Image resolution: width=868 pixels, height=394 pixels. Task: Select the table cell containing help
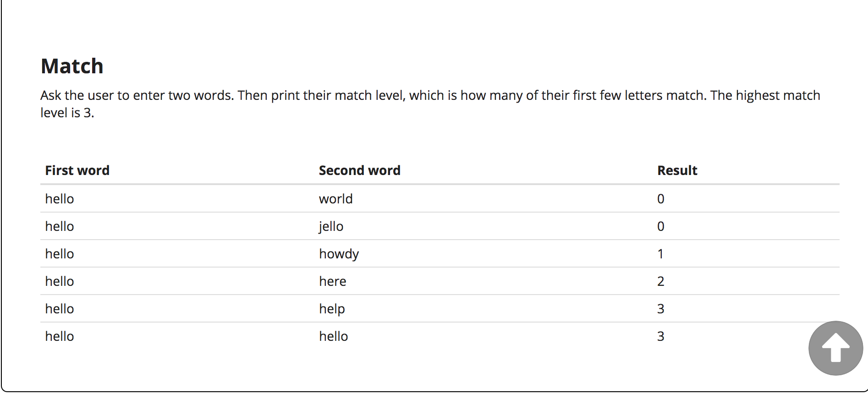pos(332,308)
